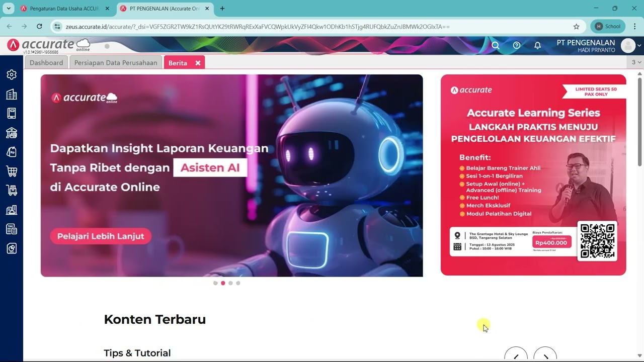Open the Chrome School profile button
This screenshot has width=644, height=362.
tap(608, 26)
